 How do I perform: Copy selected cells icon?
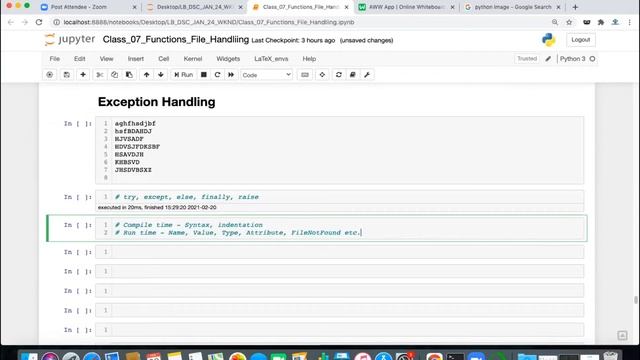[x=114, y=75]
